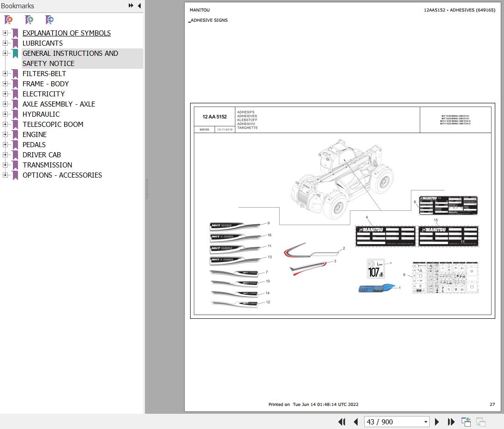Select the HYDRAULIC bookmark
This screenshot has height=429, width=504.
41,114
